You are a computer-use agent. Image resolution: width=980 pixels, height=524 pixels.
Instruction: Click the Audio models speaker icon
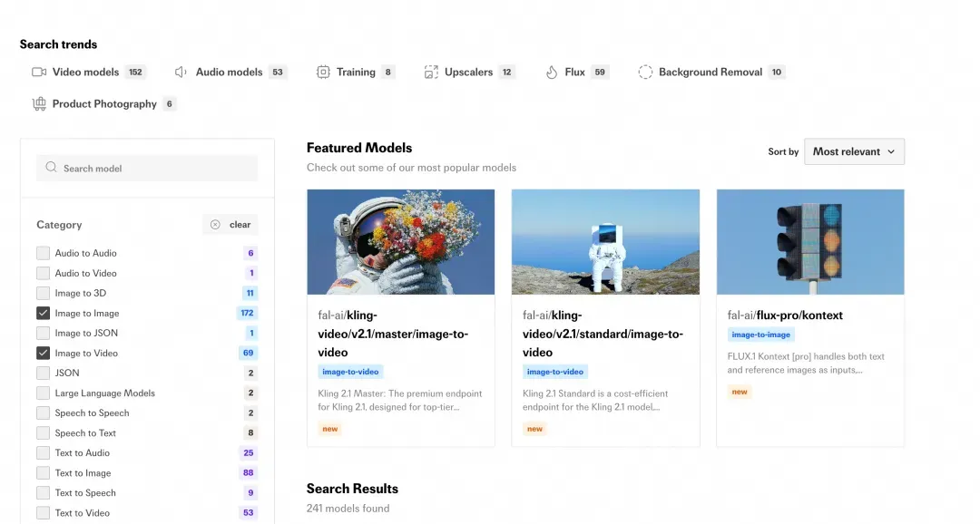[x=181, y=72]
